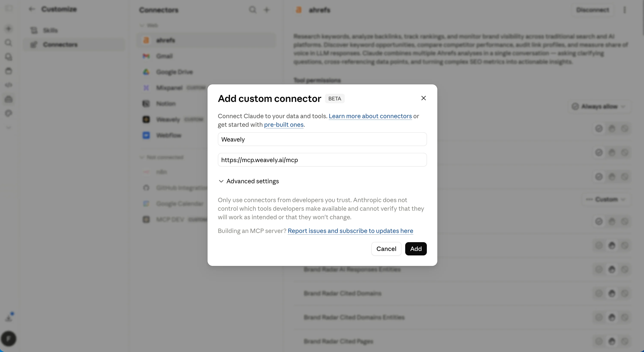Screen dimensions: 644x352
Task: Click the new chat sparkle icon in sidebar
Action: click(x=9, y=29)
